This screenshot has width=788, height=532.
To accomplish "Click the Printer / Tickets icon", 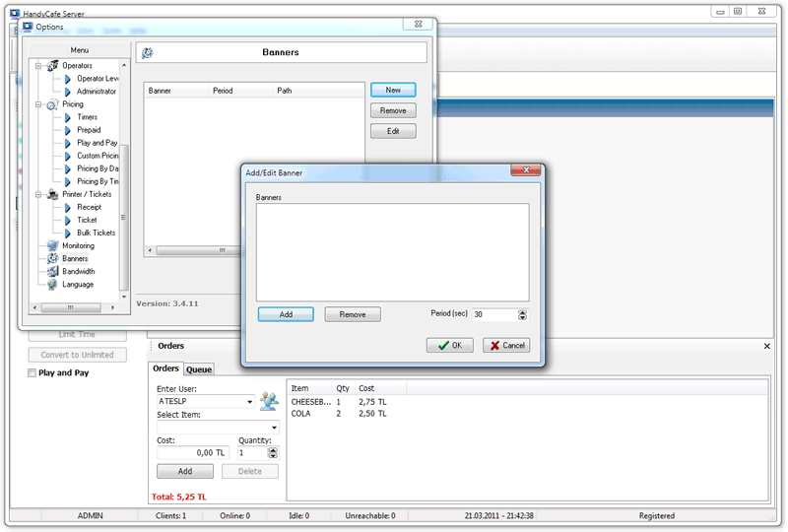I will pos(52,195).
